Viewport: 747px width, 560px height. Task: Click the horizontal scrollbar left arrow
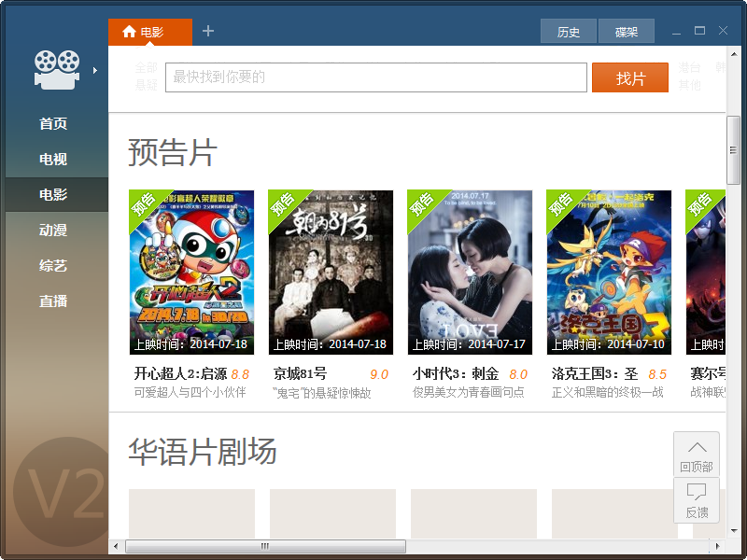pos(116,546)
